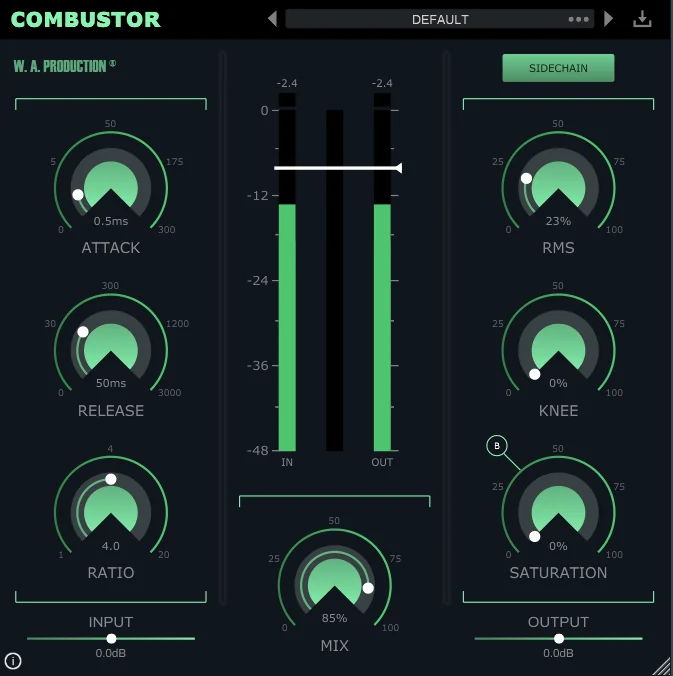Click the Release knob handle
The height and width of the screenshot is (676, 673).
coord(83,332)
